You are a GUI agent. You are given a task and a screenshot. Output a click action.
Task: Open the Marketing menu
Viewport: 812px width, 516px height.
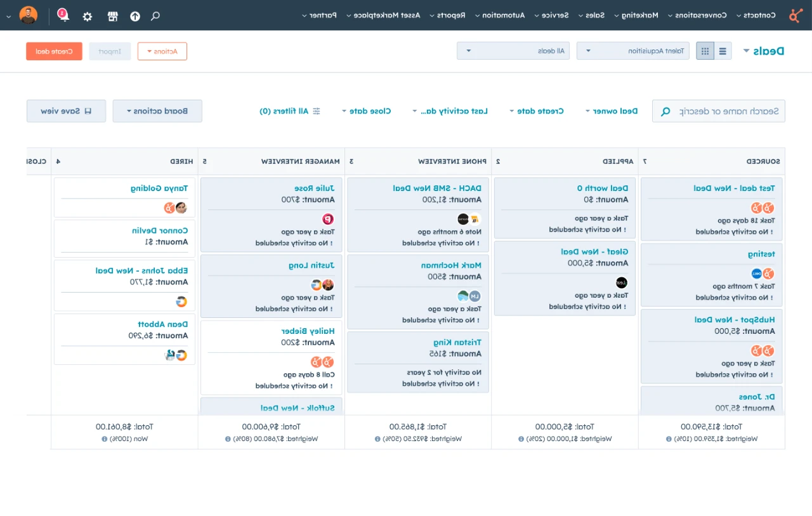point(636,15)
